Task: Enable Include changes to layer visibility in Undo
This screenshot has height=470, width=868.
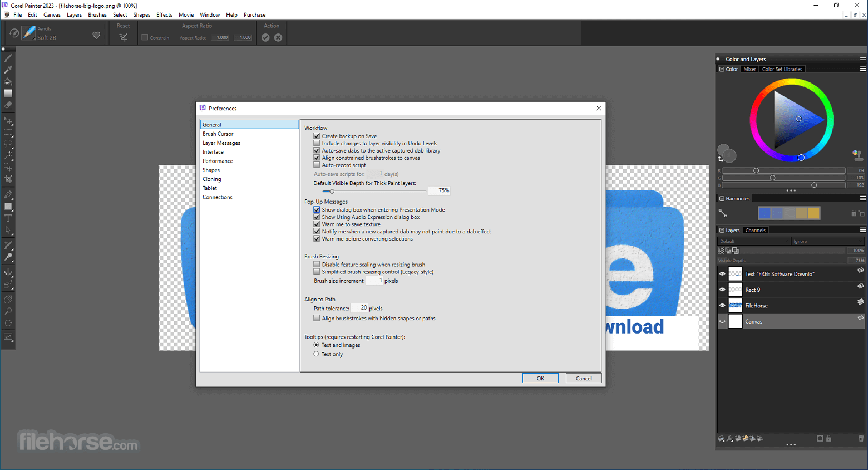Action: [317, 143]
